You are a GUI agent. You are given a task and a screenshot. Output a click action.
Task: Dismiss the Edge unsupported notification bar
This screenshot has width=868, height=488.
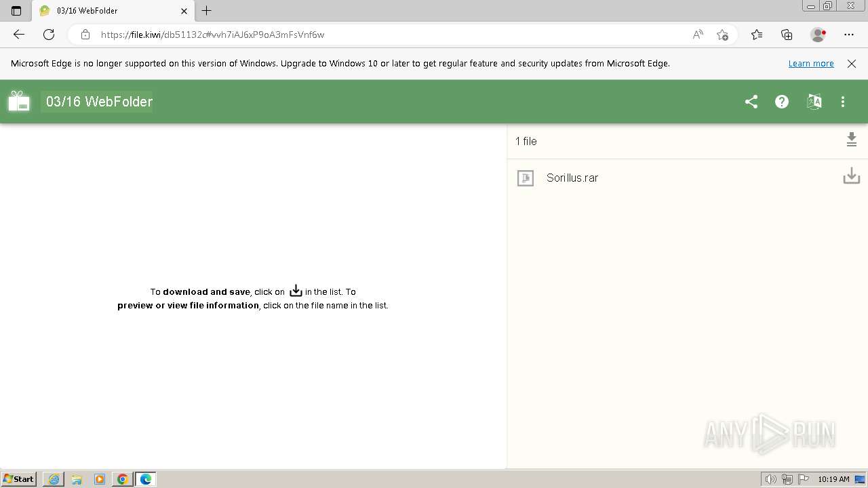pyautogui.click(x=852, y=64)
